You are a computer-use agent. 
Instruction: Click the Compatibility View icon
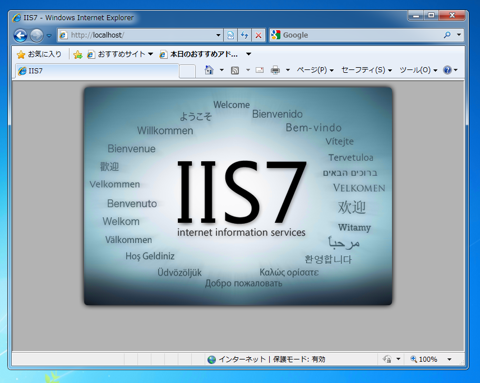(230, 35)
